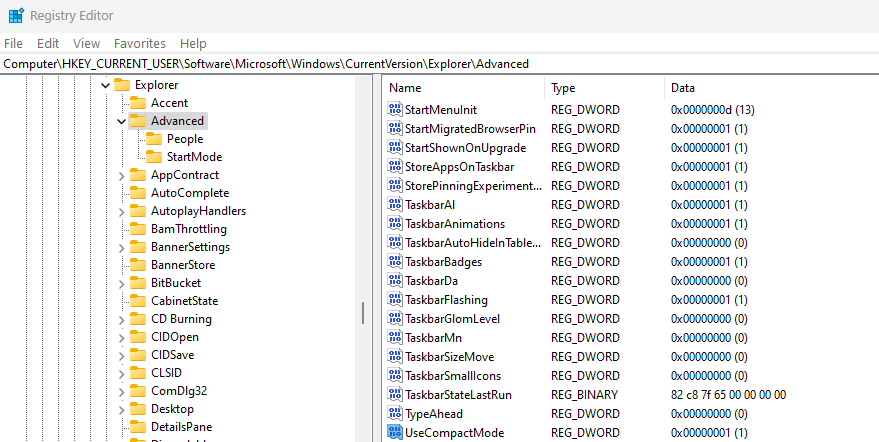Select the TaskbarSmallIcons value name
Screen dimensions: 879x442
[453, 376]
